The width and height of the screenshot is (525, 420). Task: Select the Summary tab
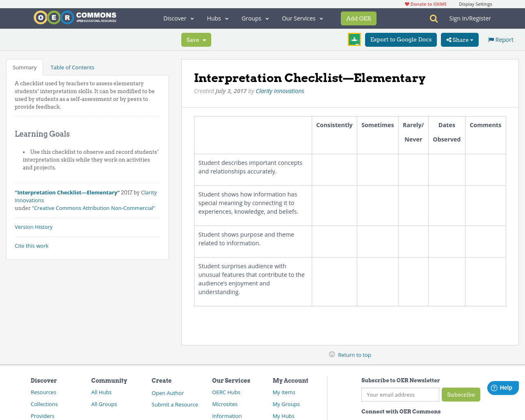click(x=25, y=67)
